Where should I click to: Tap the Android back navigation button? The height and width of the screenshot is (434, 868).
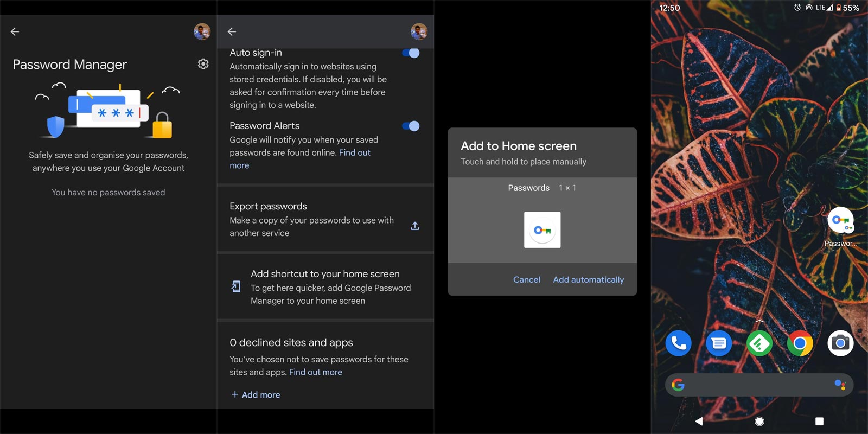click(699, 421)
